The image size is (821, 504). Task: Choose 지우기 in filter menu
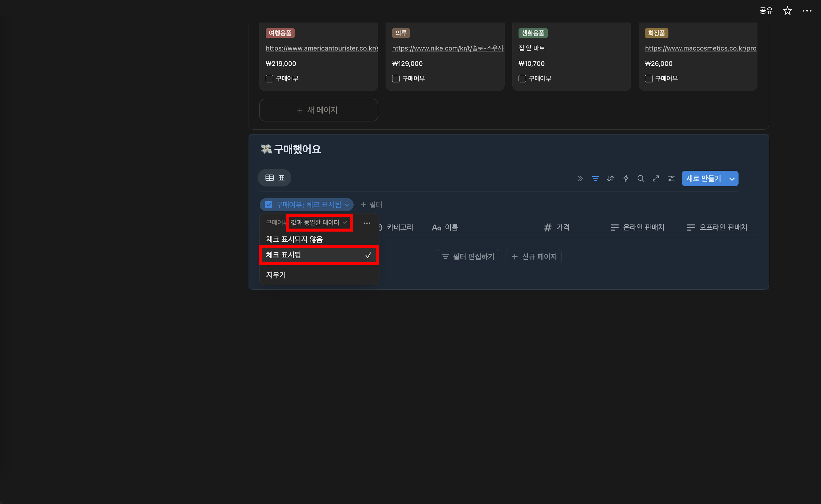[x=276, y=275]
